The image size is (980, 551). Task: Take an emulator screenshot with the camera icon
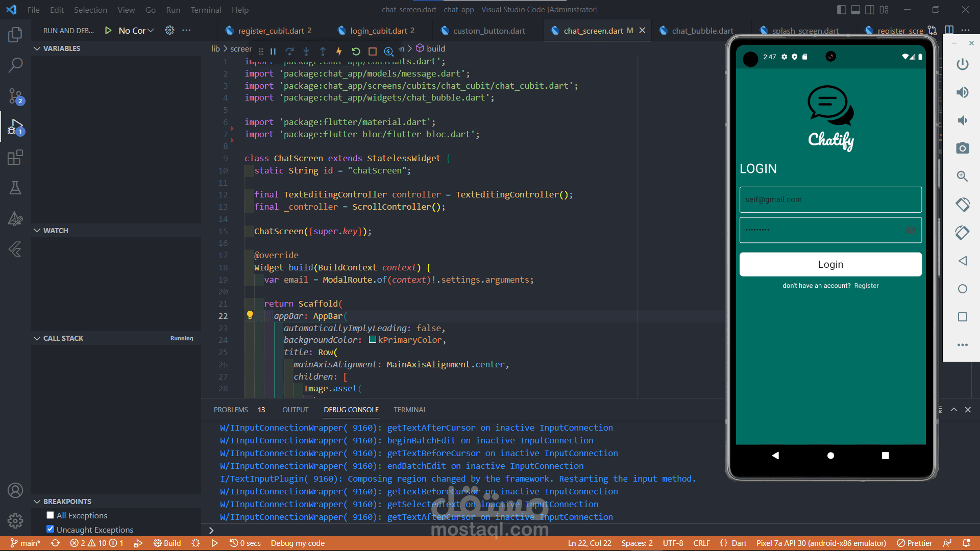point(962,148)
